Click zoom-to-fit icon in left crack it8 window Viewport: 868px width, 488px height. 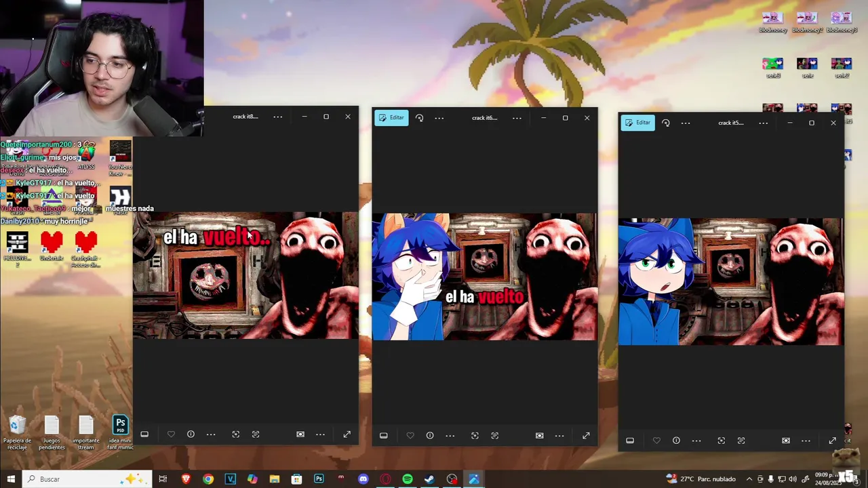click(x=236, y=434)
